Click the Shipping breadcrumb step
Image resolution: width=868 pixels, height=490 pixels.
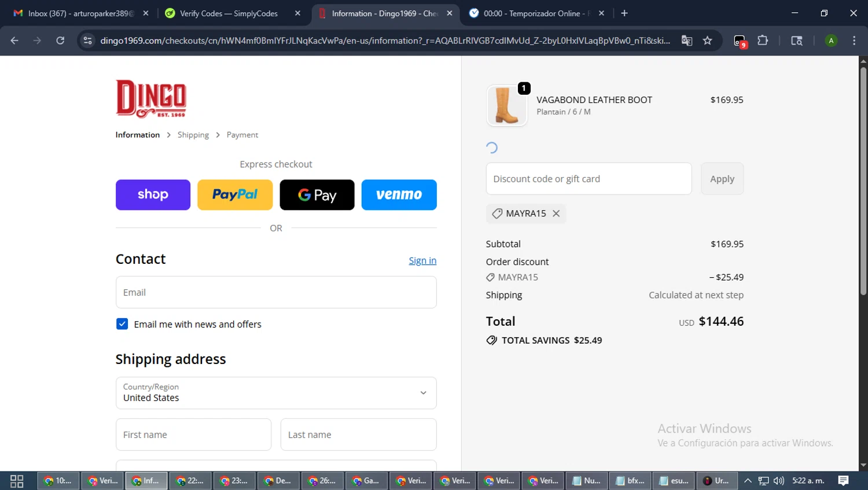click(x=193, y=135)
